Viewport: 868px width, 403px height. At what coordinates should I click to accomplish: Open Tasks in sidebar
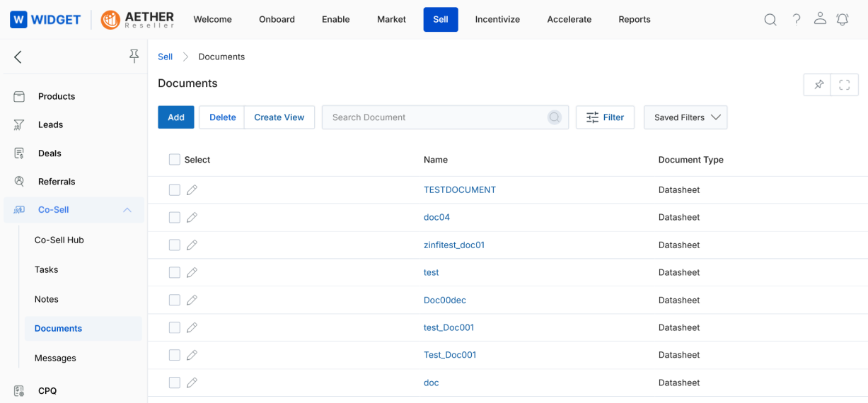click(x=47, y=269)
